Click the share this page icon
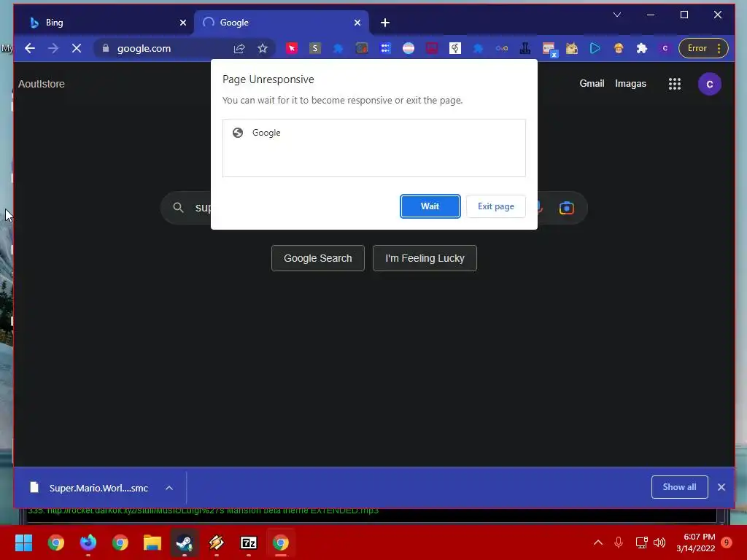The height and width of the screenshot is (560, 747). [x=239, y=48]
